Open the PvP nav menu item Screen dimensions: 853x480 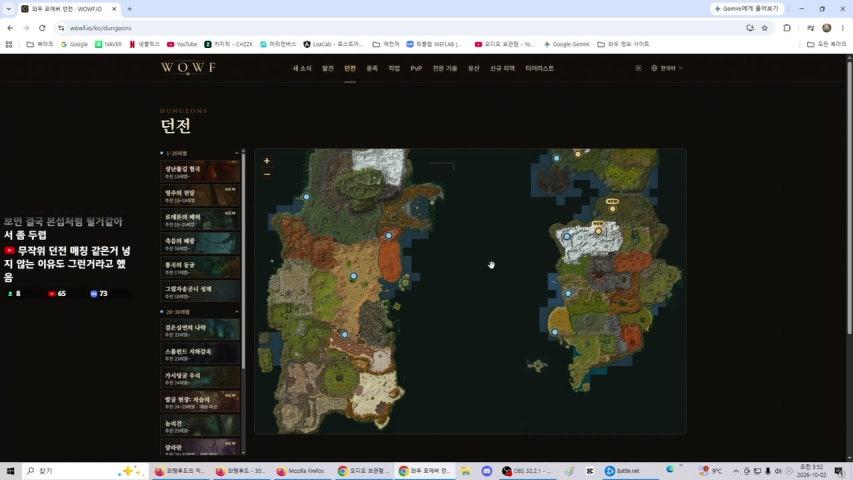[x=416, y=68]
